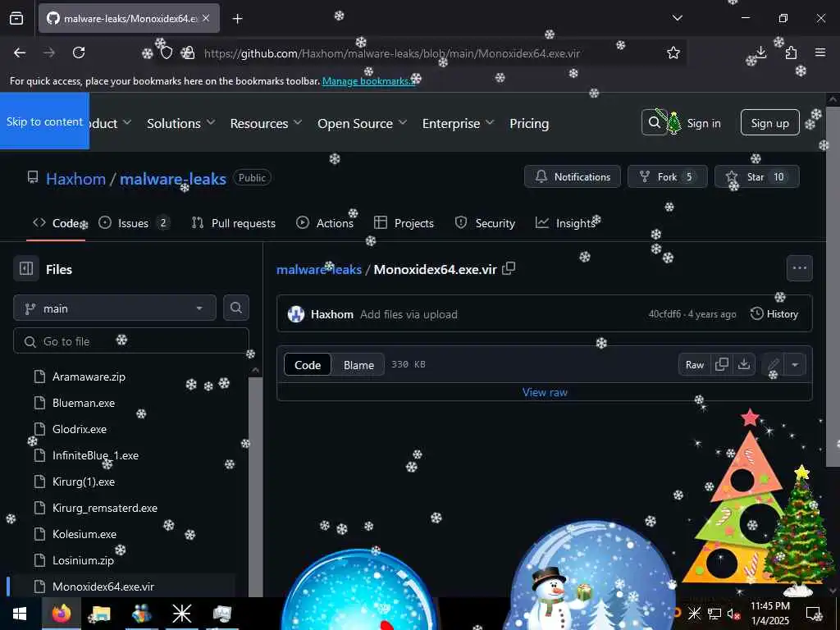Open the extensions puzzle icon

[x=792, y=52]
